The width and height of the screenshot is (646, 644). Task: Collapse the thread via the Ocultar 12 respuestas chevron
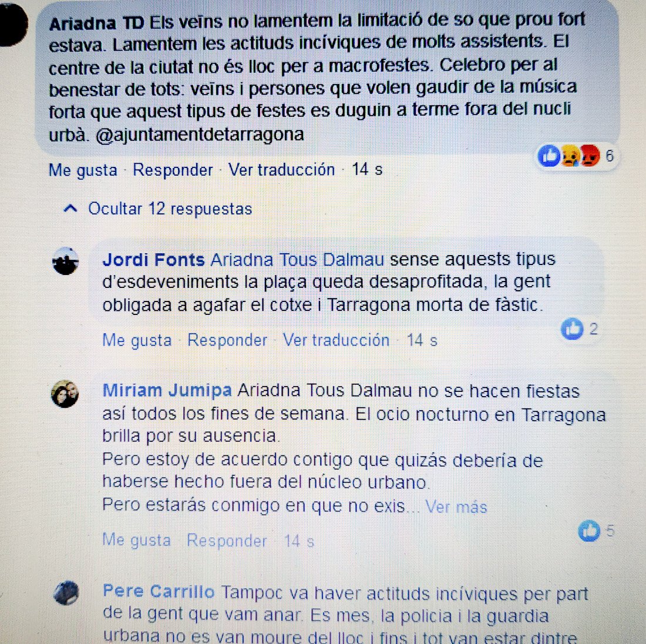tap(70, 209)
